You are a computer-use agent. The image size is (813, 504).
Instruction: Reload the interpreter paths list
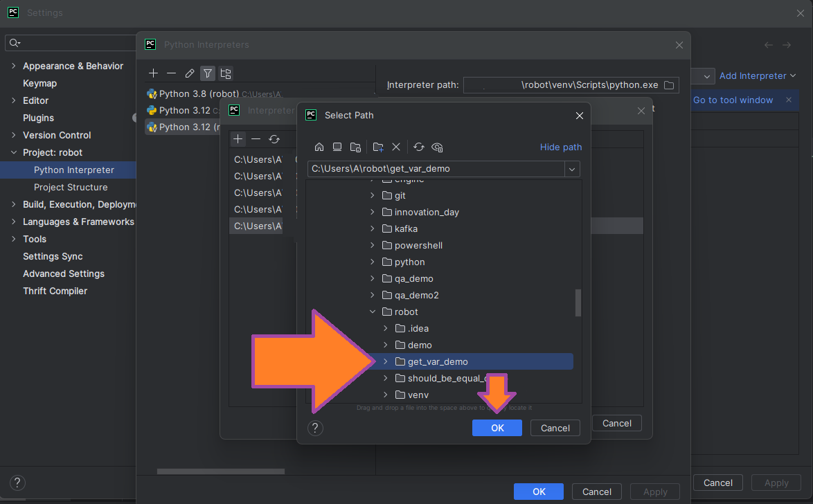coord(274,139)
